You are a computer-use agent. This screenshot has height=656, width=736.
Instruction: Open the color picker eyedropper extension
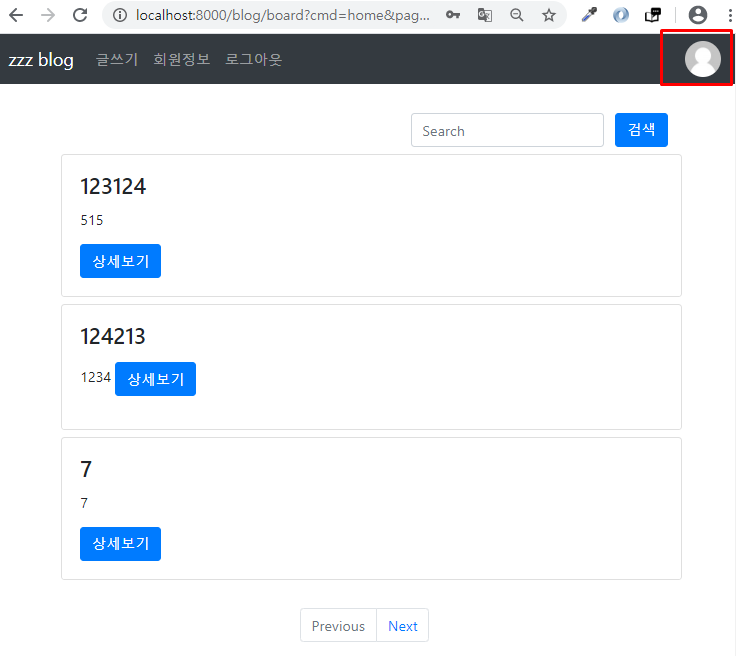589,15
